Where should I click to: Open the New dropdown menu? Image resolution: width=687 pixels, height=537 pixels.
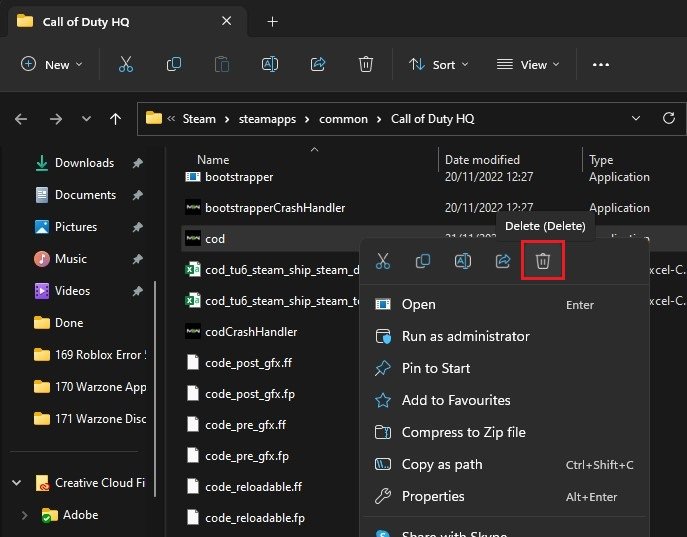click(x=52, y=64)
